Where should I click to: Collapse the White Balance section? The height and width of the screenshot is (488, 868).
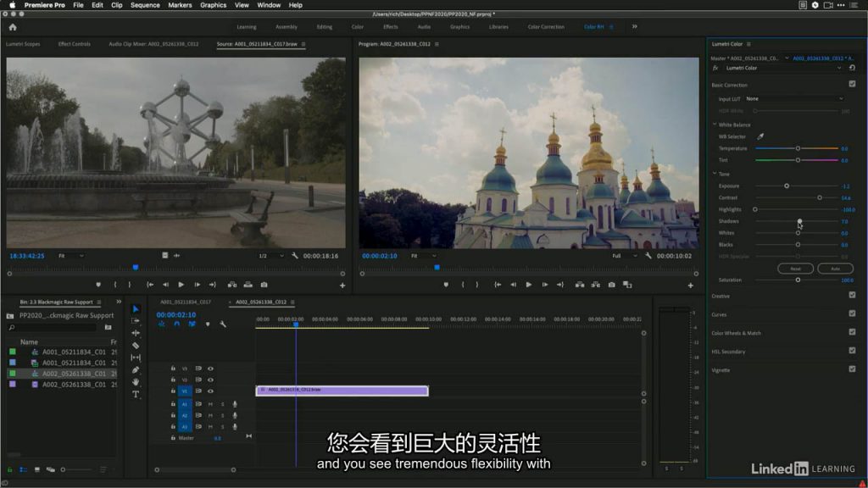pyautogui.click(x=715, y=125)
